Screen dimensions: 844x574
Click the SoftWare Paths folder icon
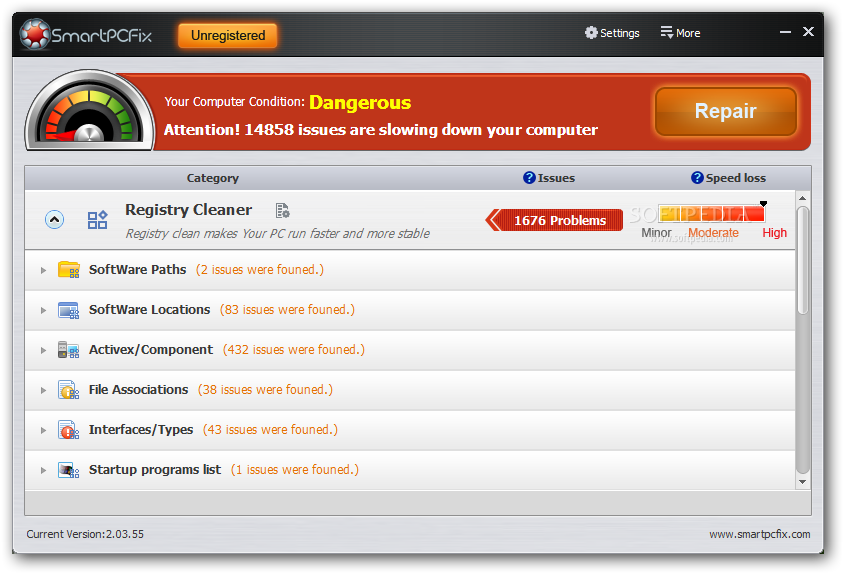pyautogui.click(x=69, y=269)
